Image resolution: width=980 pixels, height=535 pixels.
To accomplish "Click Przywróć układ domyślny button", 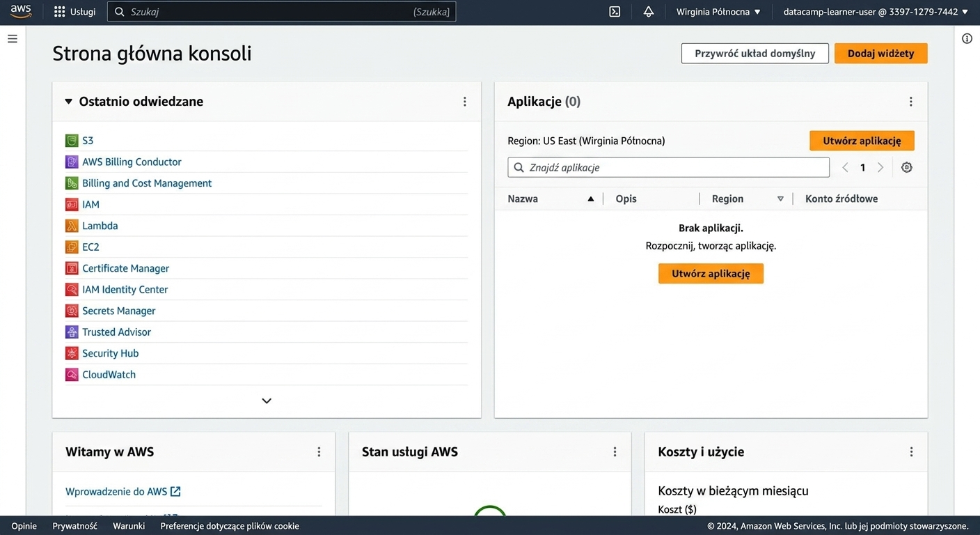I will [x=755, y=54].
